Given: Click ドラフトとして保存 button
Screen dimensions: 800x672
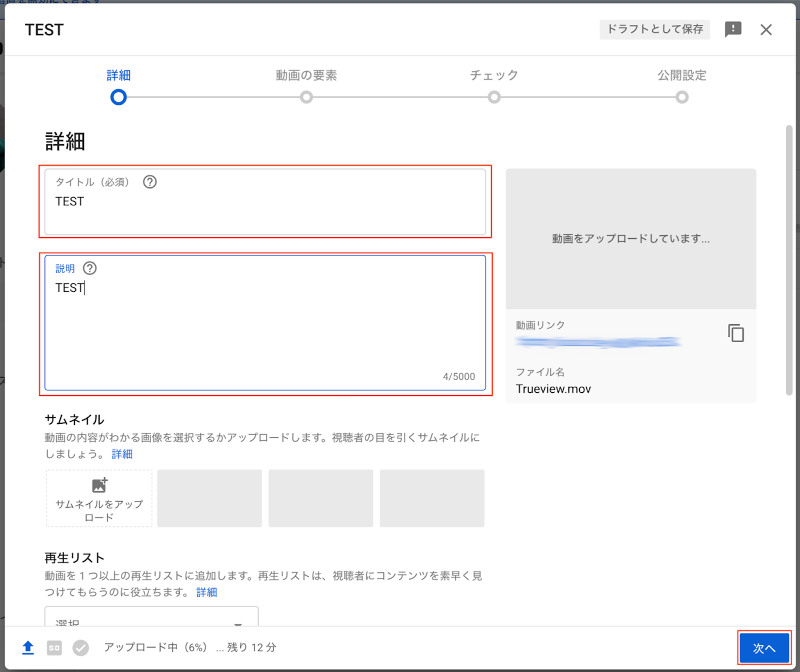Looking at the screenshot, I should pyautogui.click(x=654, y=29).
